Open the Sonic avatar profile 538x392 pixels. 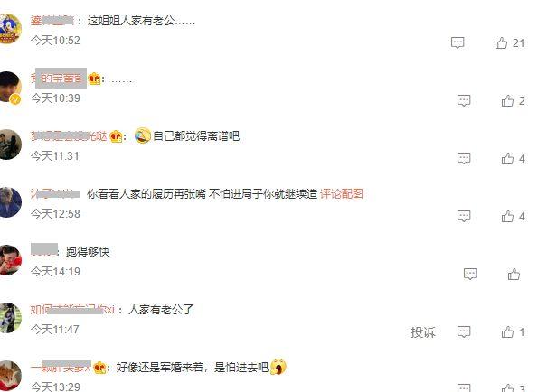9,28
